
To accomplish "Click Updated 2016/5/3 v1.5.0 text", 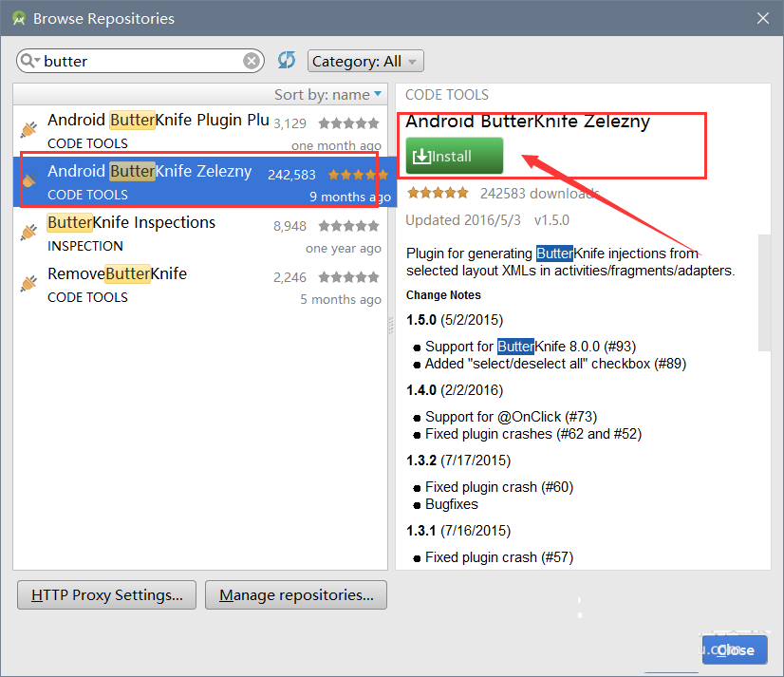I will [x=488, y=220].
